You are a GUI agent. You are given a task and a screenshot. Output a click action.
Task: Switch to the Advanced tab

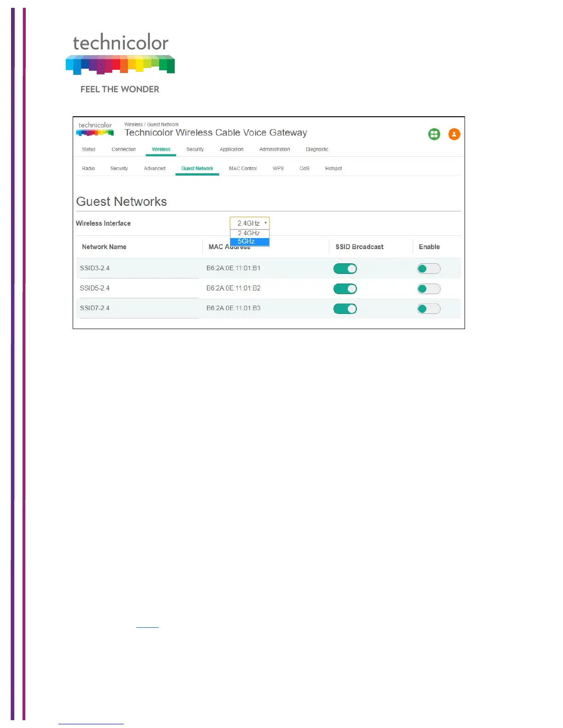155,169
